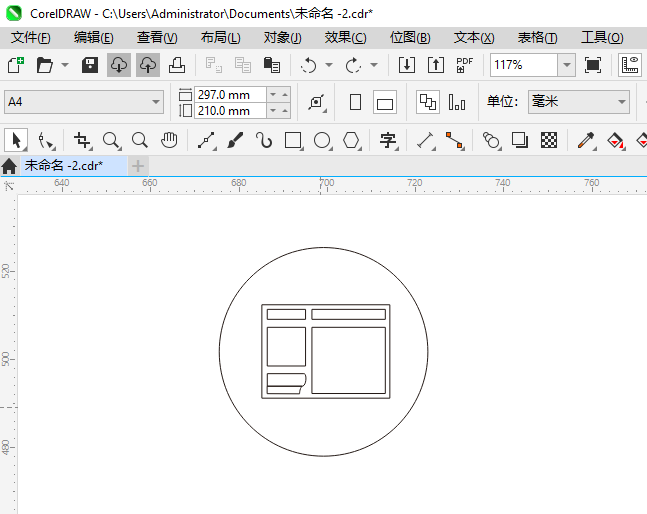This screenshot has height=514, width=647.
Task: Select the LiveSketch curve tool
Action: [264, 141]
